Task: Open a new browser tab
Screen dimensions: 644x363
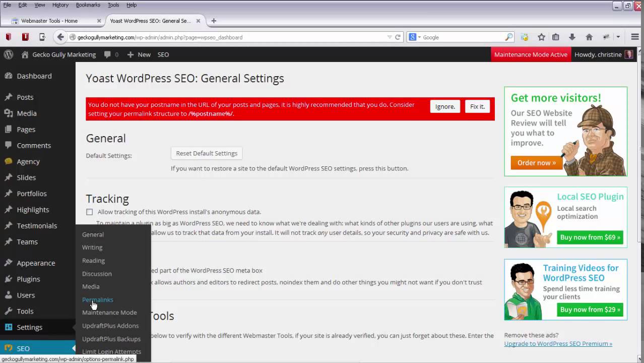Action: click(214, 21)
